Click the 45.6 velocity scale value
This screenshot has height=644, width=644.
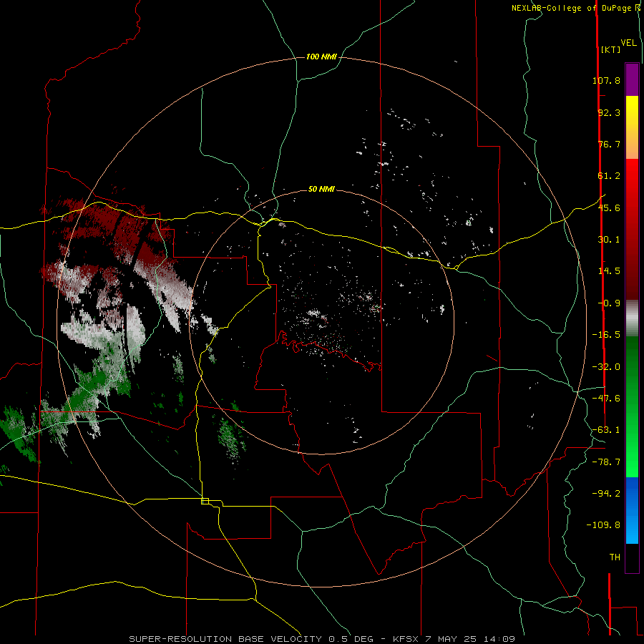click(609, 208)
